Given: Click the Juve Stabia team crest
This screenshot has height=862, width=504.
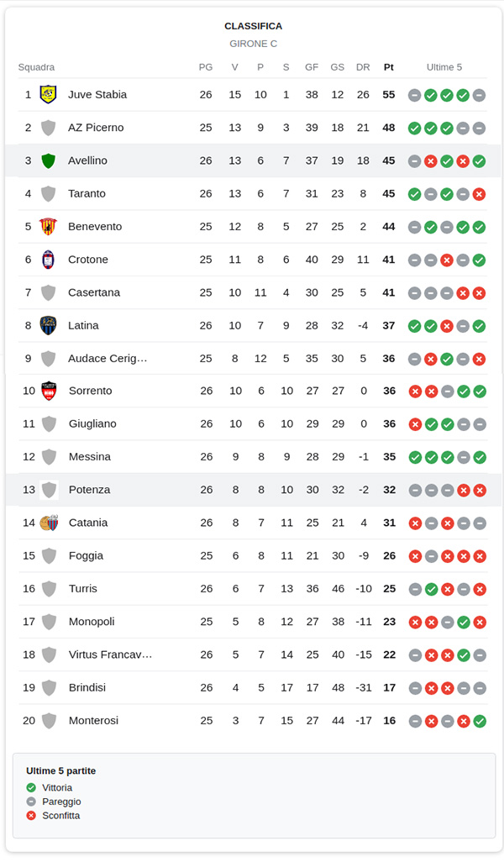Looking at the screenshot, I should tap(49, 95).
